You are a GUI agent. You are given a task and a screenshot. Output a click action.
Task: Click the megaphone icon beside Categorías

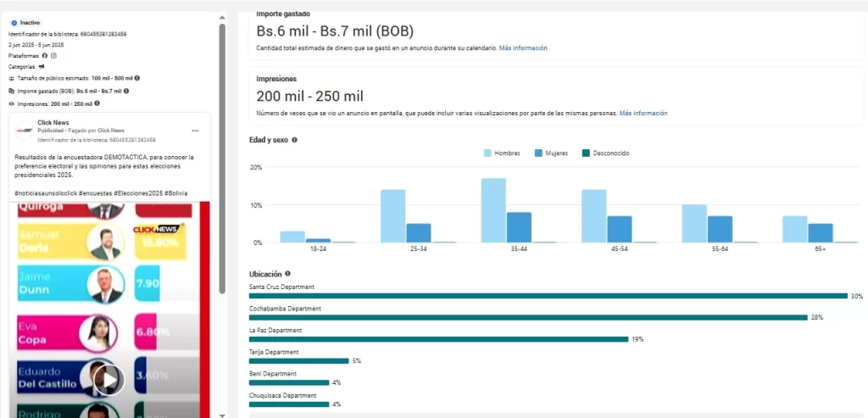42,66
